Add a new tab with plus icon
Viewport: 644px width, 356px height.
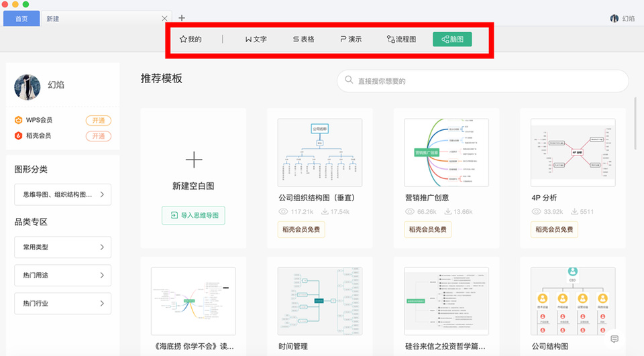pyautogui.click(x=182, y=18)
